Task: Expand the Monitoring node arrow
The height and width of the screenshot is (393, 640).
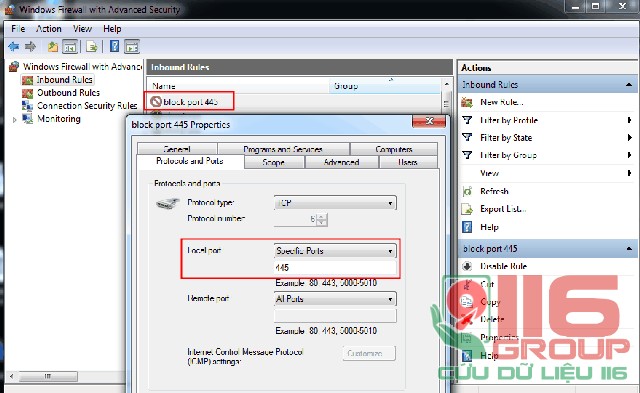Action: pos(14,120)
